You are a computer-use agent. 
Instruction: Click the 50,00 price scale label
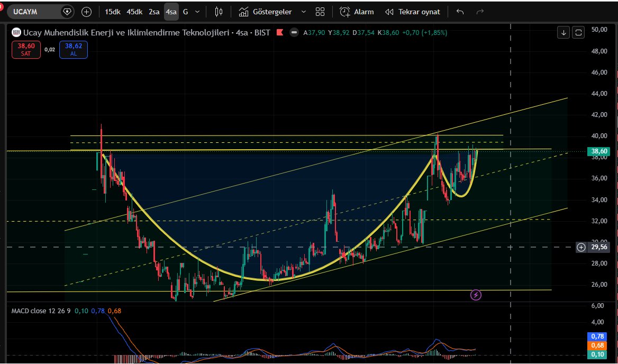[599, 30]
